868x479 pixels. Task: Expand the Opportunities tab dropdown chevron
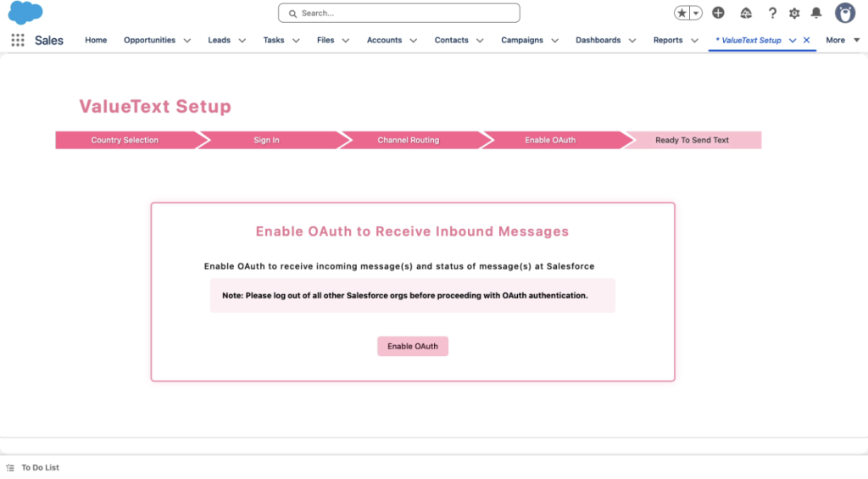point(187,41)
